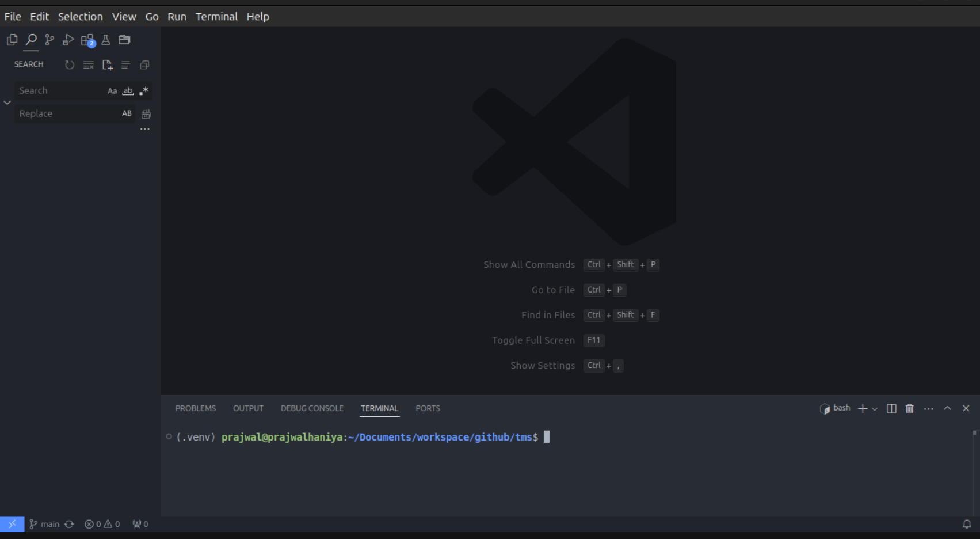The width and height of the screenshot is (980, 539).
Task: Open the Terminal menu
Action: point(216,16)
